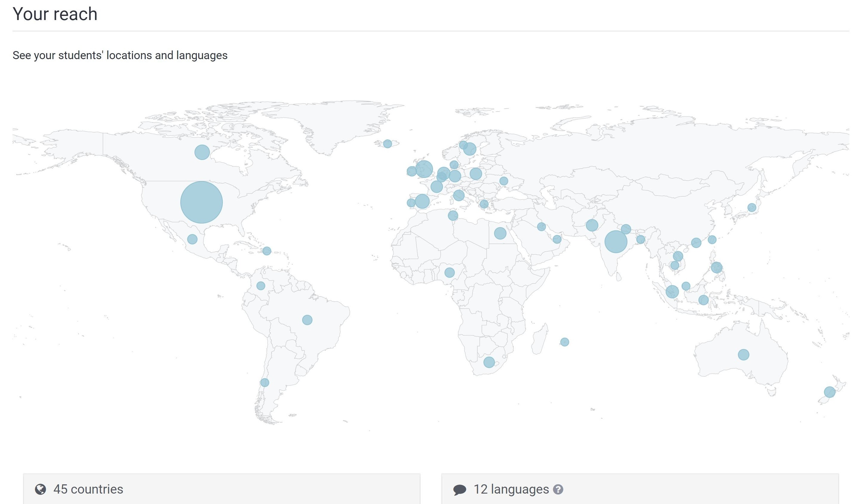Click the New Zealand student bubble
The image size is (861, 504).
click(829, 392)
